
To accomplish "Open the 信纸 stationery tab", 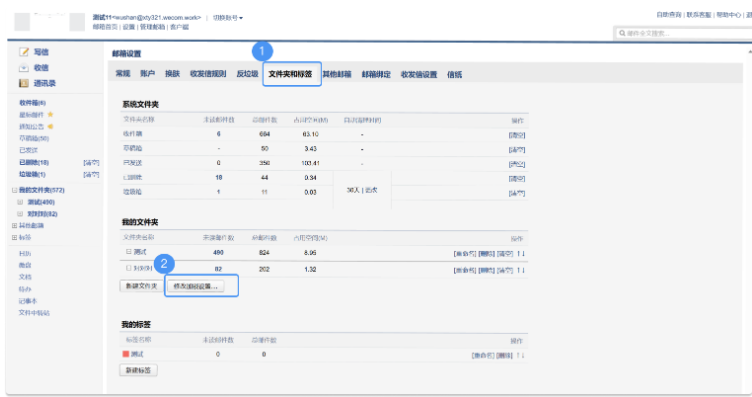I will point(454,74).
